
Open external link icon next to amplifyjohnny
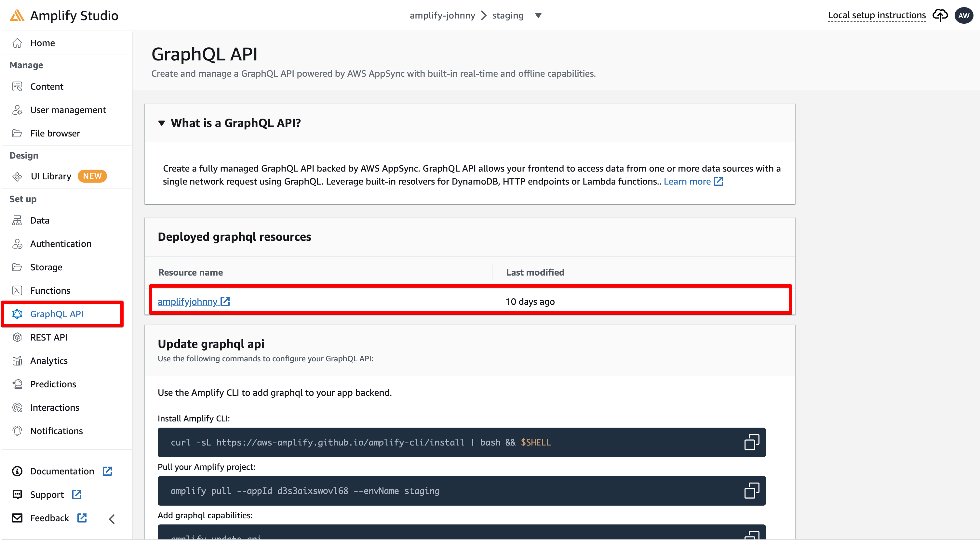pos(225,302)
